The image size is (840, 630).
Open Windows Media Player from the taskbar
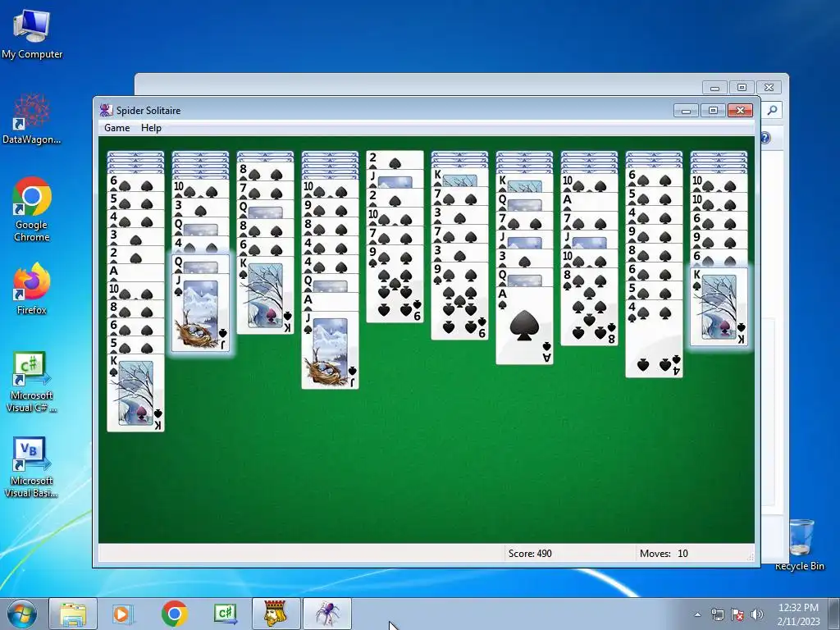(x=122, y=614)
